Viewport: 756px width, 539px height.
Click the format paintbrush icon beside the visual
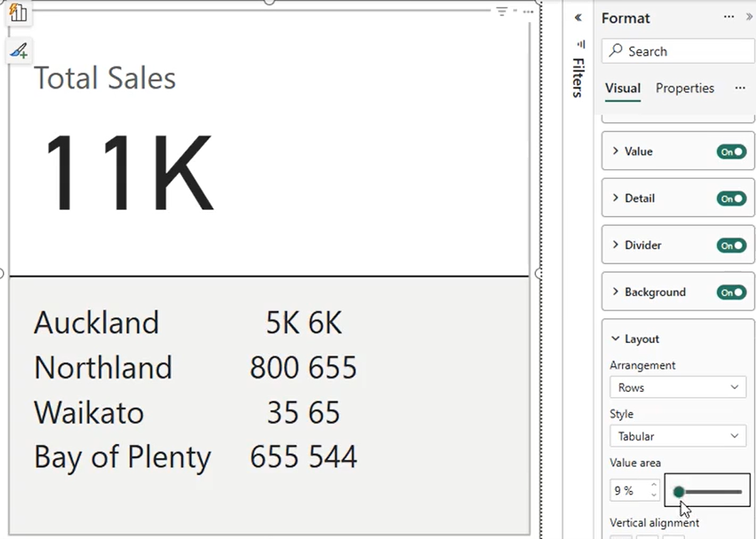click(x=18, y=50)
